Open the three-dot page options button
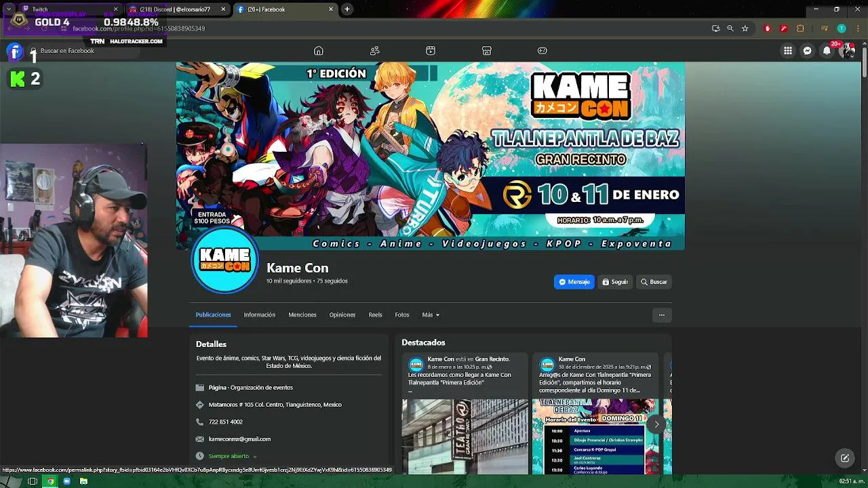Image resolution: width=868 pixels, height=488 pixels. click(662, 314)
